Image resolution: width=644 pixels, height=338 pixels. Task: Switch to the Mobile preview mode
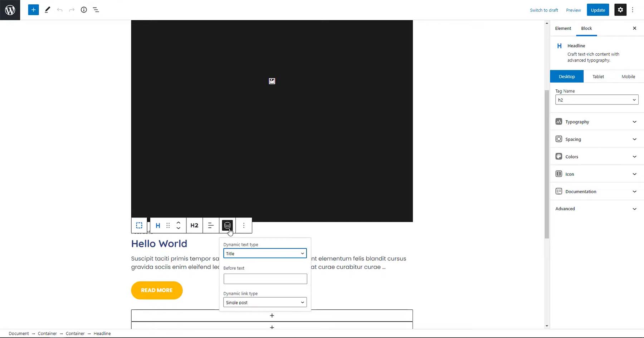point(628,76)
